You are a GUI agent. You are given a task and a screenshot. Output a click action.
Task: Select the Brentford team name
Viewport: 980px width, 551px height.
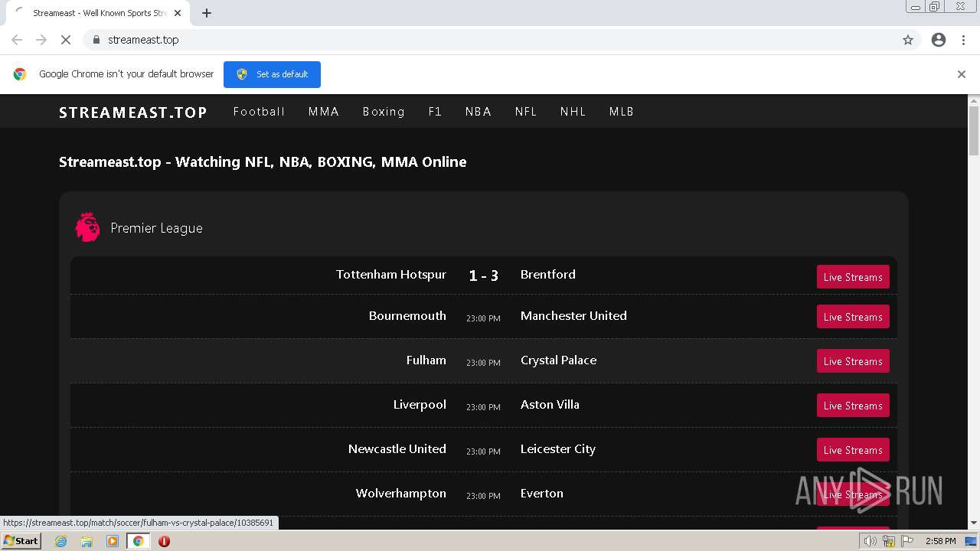coord(548,274)
